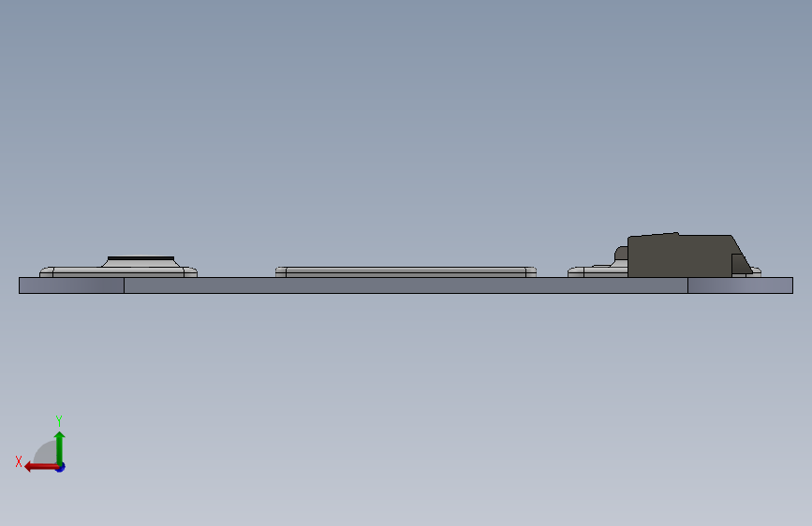Image resolution: width=812 pixels, height=526 pixels.
Task: Select the base plate edge of the board
Action: [x=406, y=285]
